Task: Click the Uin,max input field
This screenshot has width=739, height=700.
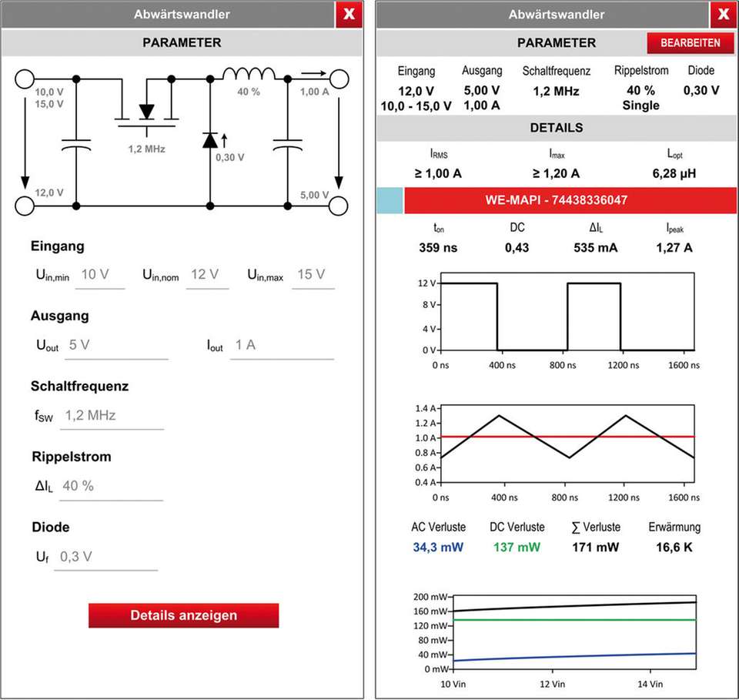Action: (x=312, y=275)
